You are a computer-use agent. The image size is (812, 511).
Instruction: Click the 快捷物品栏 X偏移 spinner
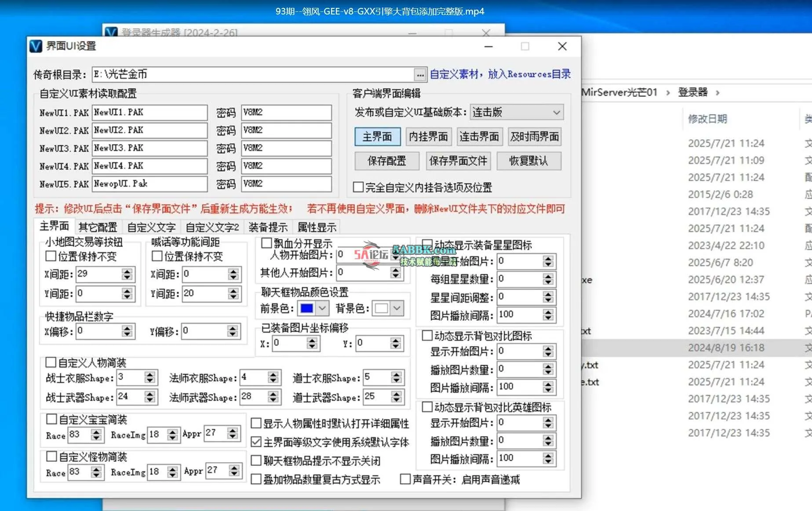tap(127, 331)
